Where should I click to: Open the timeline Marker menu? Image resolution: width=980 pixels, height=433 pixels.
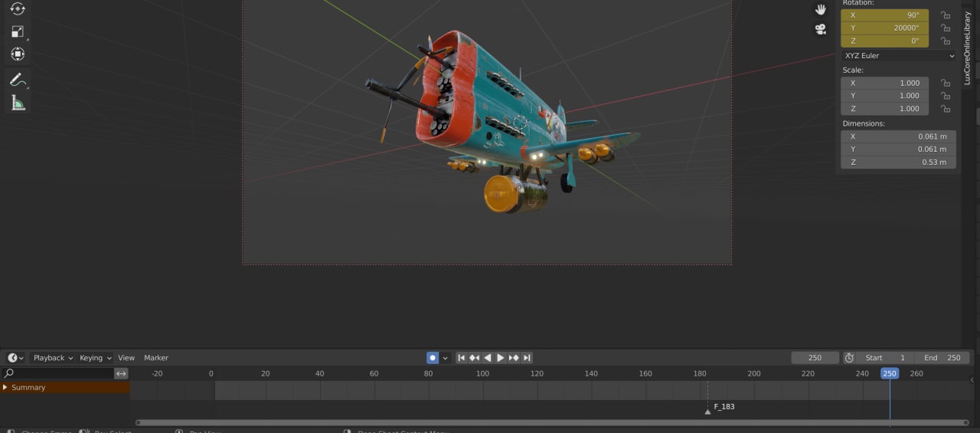[x=156, y=358]
